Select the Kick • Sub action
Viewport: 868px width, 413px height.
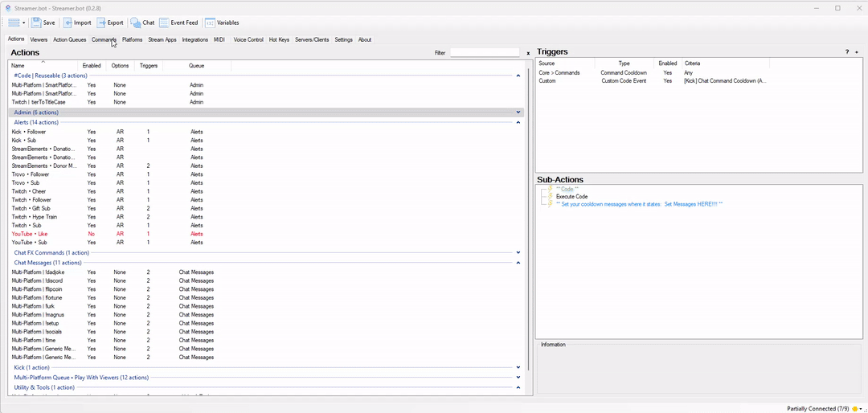tap(24, 141)
